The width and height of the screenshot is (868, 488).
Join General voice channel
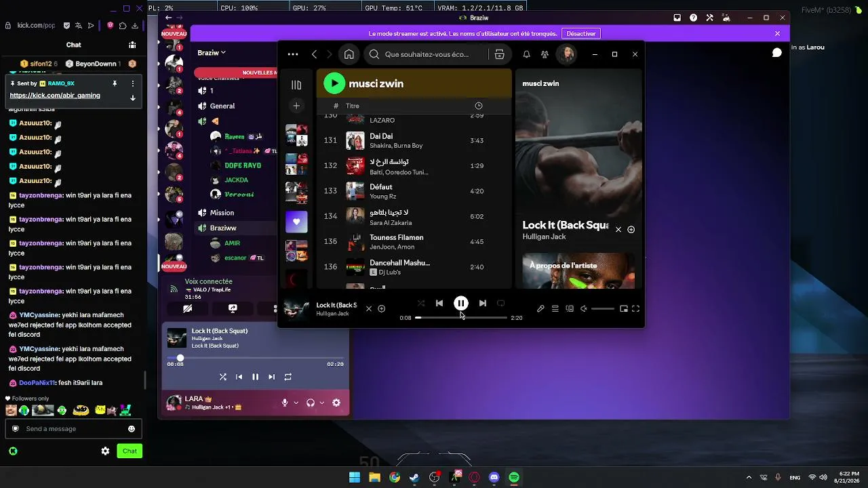click(x=222, y=106)
